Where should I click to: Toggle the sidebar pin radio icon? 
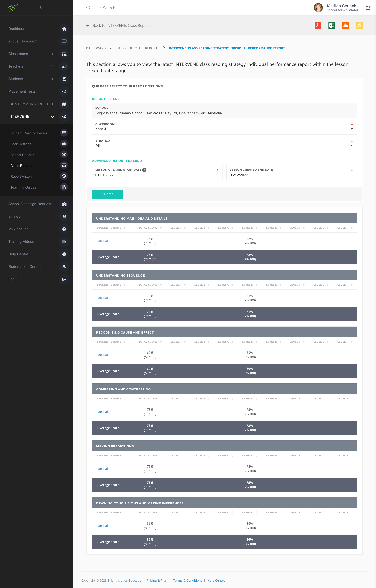[40, 8]
